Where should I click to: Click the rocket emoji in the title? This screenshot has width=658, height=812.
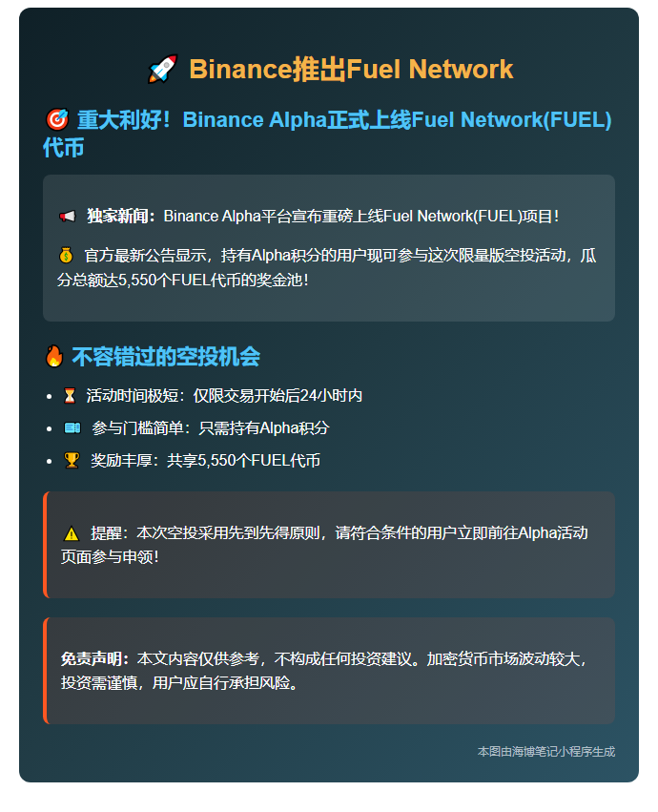162,69
